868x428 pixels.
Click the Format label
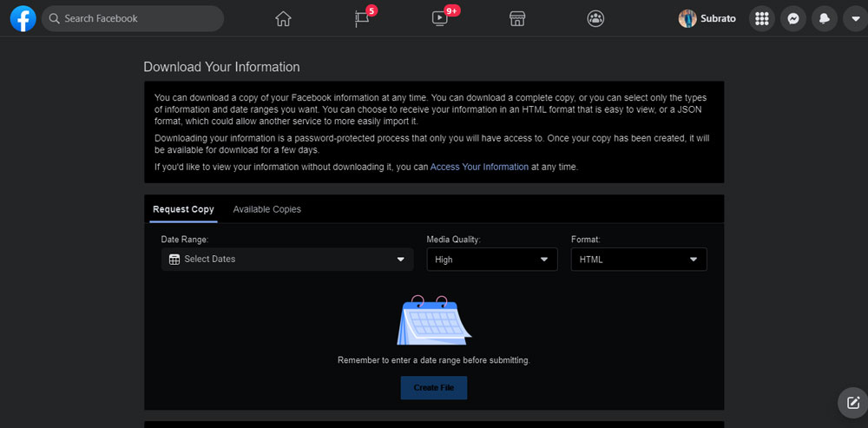pos(586,240)
